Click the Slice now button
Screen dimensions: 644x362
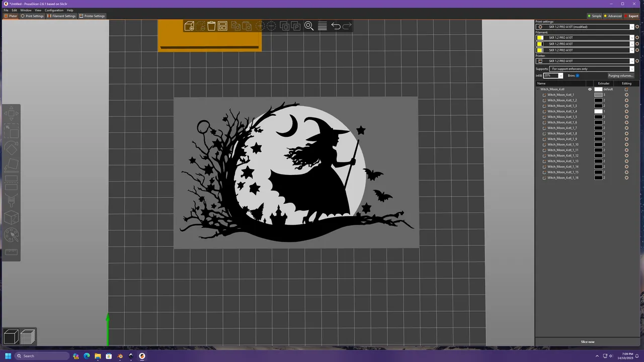[x=587, y=342]
